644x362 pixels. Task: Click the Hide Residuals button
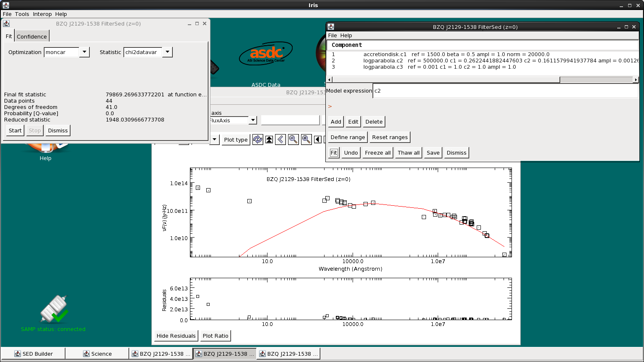(x=176, y=336)
